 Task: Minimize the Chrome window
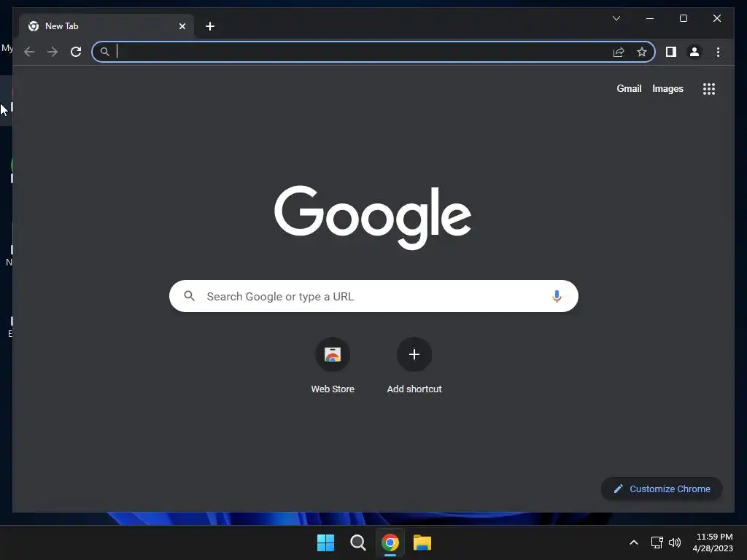coord(650,18)
